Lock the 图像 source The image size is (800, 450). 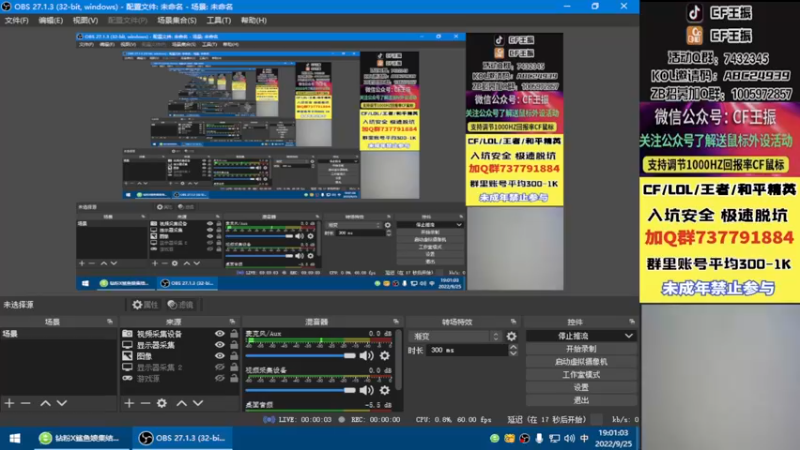[x=234, y=356]
